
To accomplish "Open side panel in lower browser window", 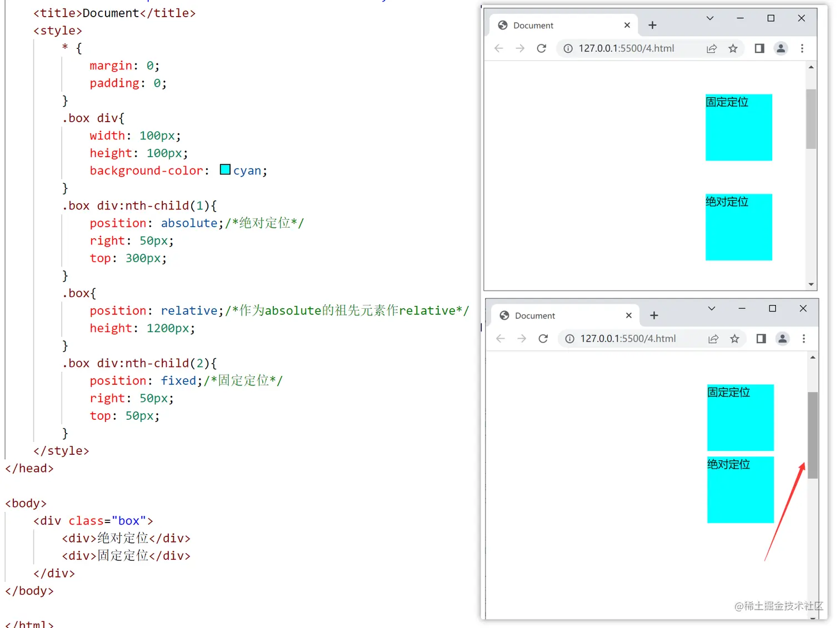I will [761, 339].
